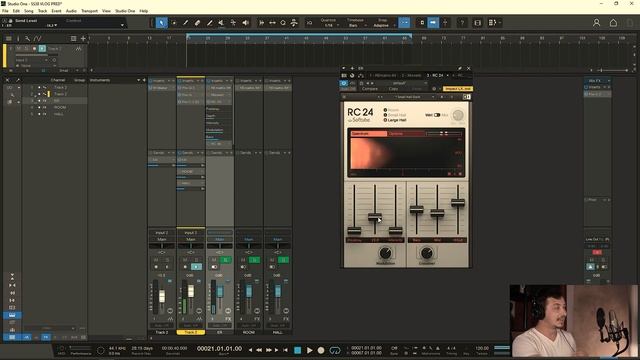Select the Paint tool

pos(209,23)
